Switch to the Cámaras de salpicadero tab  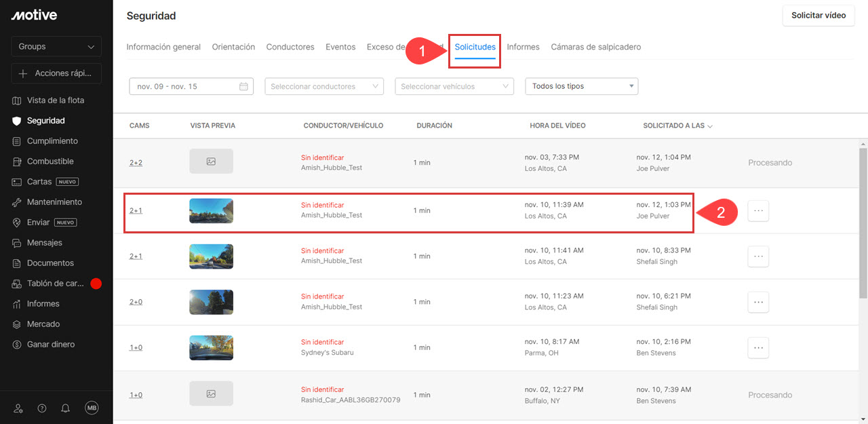click(x=595, y=47)
